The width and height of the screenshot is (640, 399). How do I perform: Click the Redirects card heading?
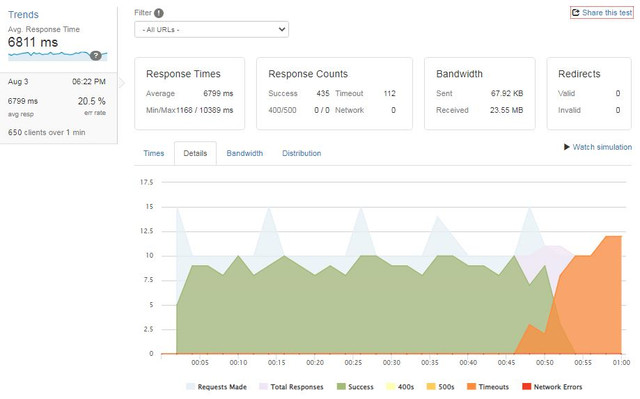pyautogui.click(x=579, y=74)
